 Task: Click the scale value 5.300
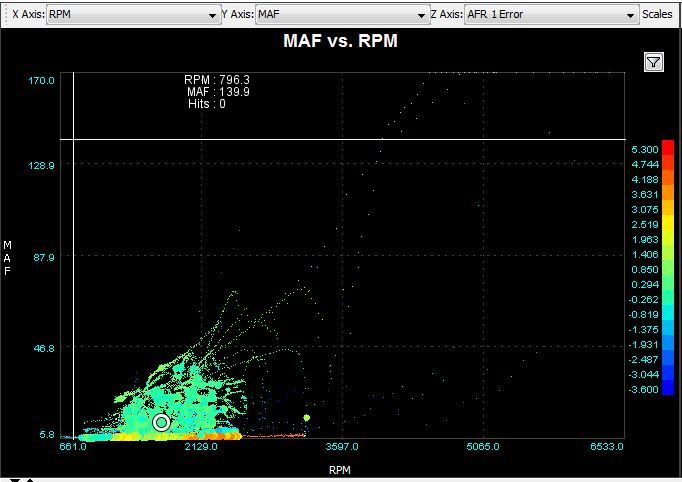click(645, 150)
